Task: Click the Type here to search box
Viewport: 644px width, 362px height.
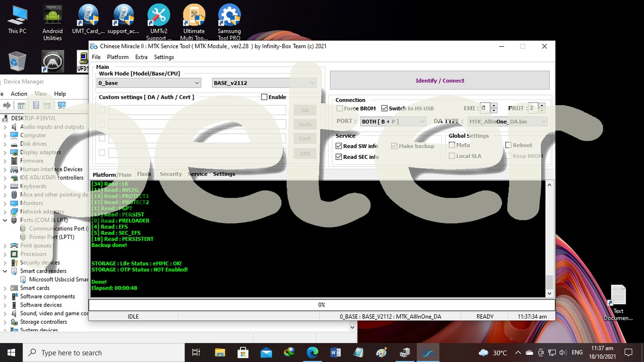Action: click(x=104, y=352)
